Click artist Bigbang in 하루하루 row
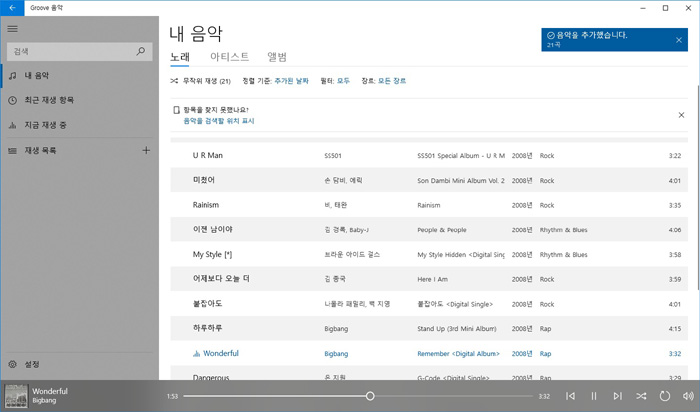The image size is (700, 412). point(336,329)
